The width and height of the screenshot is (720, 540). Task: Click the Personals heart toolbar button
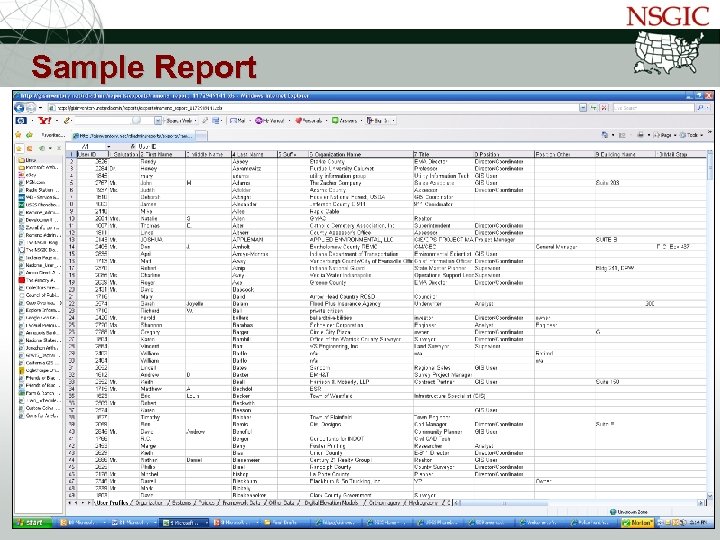(x=309, y=121)
